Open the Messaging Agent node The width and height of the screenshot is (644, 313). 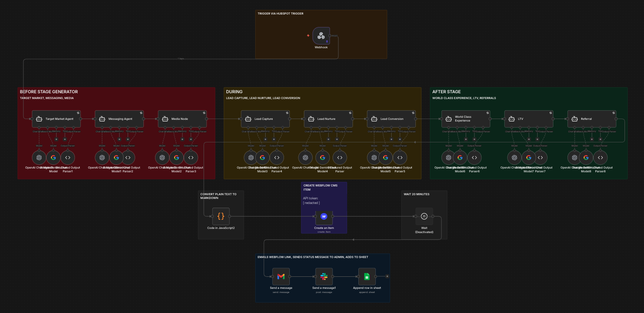[x=119, y=119]
